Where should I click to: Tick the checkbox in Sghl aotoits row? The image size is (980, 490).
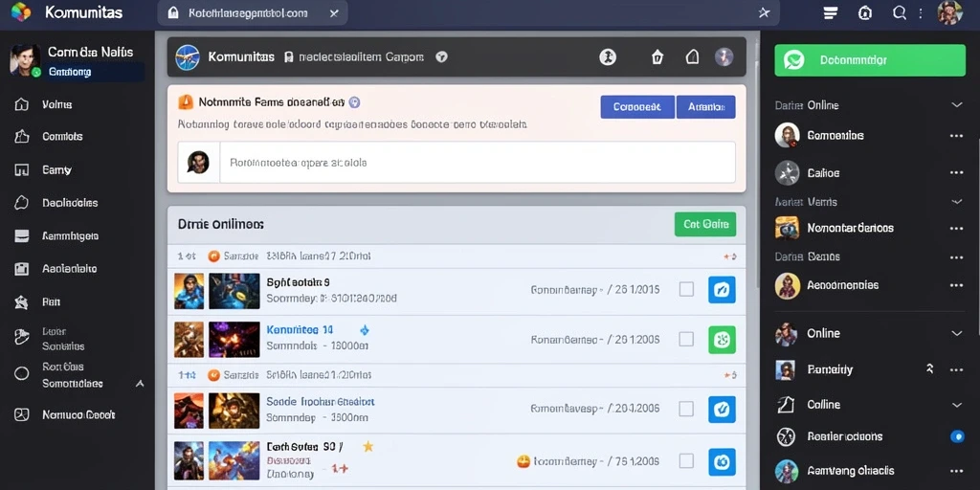(686, 289)
